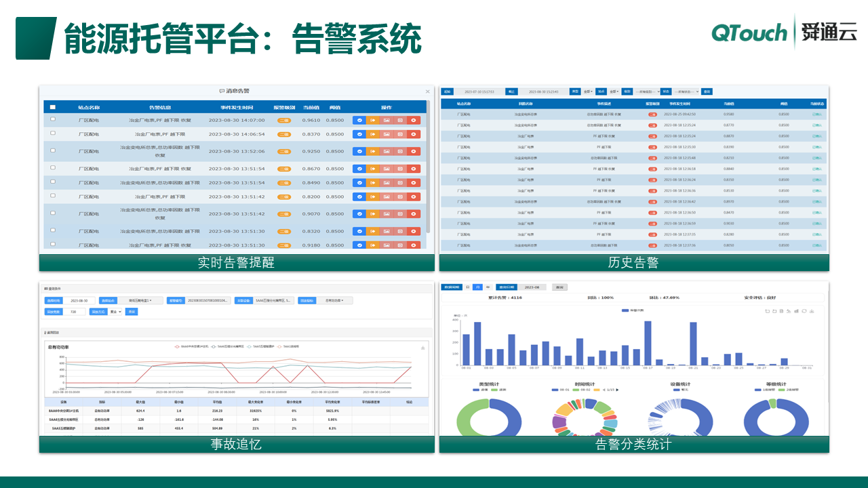Click the zoom icon in the alarm chart toolbox
Screen dimensions: 868x488
768,311
